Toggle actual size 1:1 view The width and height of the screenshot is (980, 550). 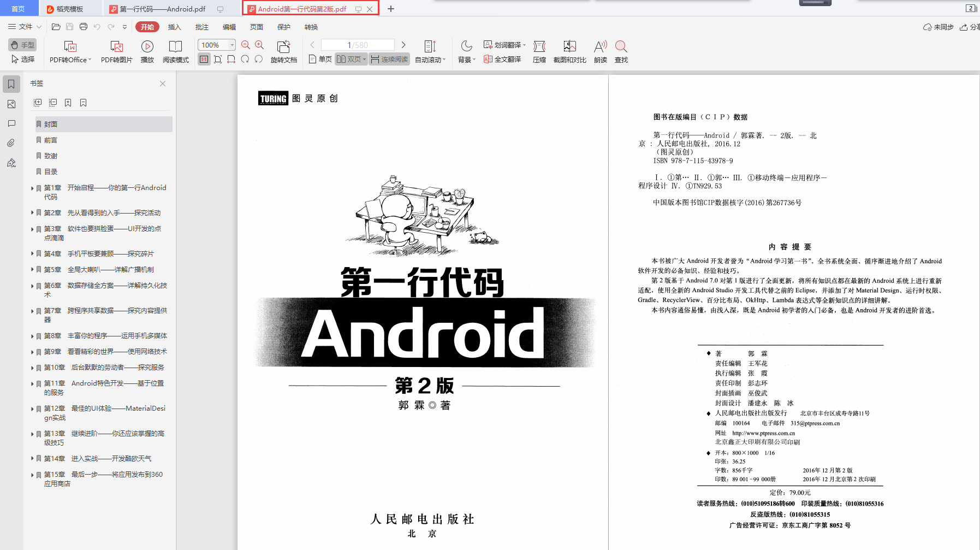point(204,59)
